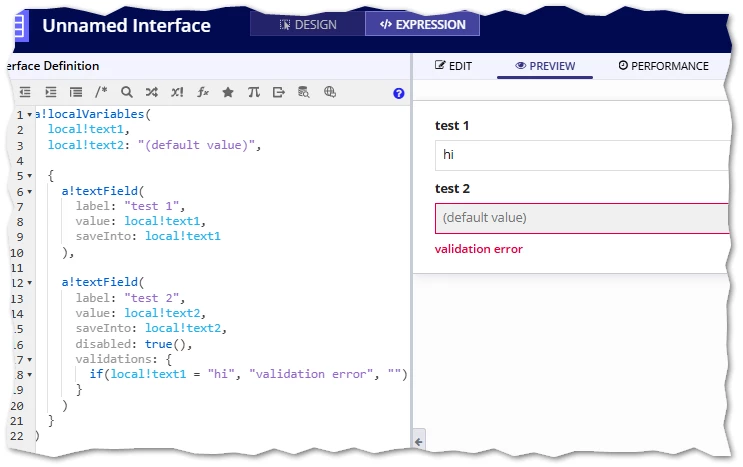Click the disabled test 2 field
The height and width of the screenshot is (467, 743).
[x=582, y=218]
